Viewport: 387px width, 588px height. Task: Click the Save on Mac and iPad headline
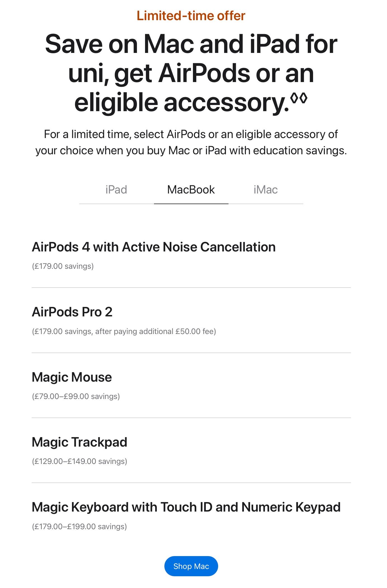191,44
